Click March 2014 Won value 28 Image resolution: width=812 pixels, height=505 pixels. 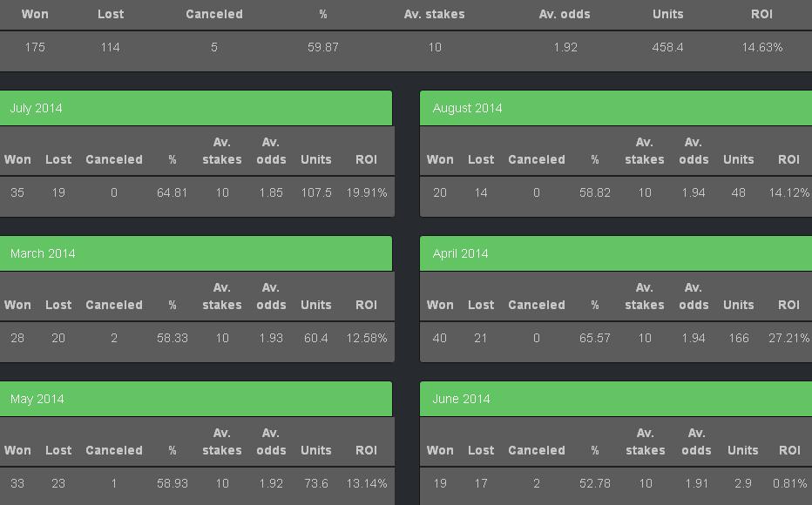[17, 339]
